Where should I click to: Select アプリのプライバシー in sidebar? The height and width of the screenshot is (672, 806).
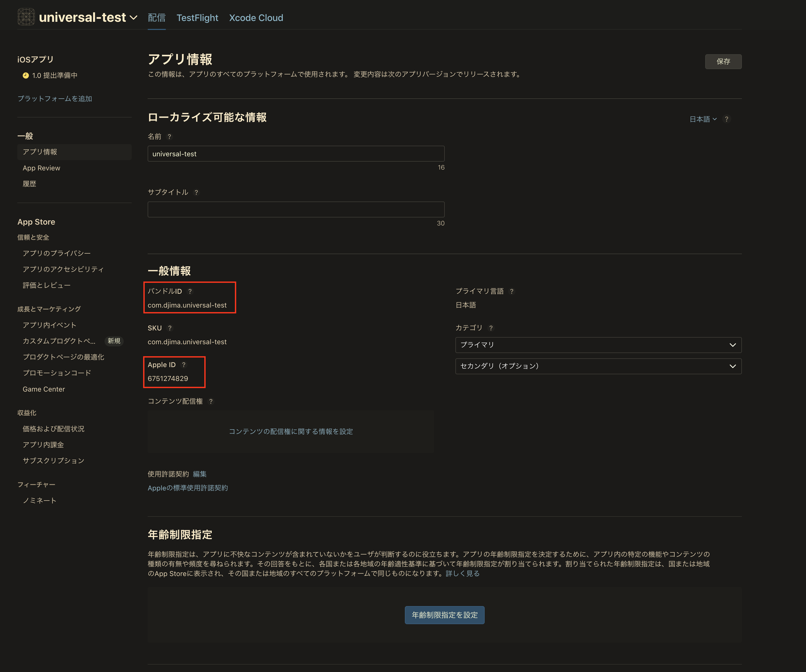click(x=57, y=253)
